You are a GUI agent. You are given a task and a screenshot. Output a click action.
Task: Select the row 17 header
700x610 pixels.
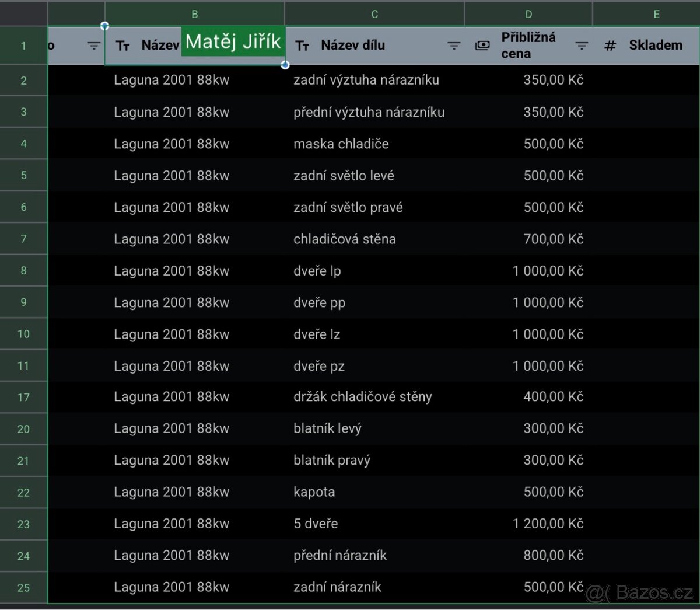(23, 398)
